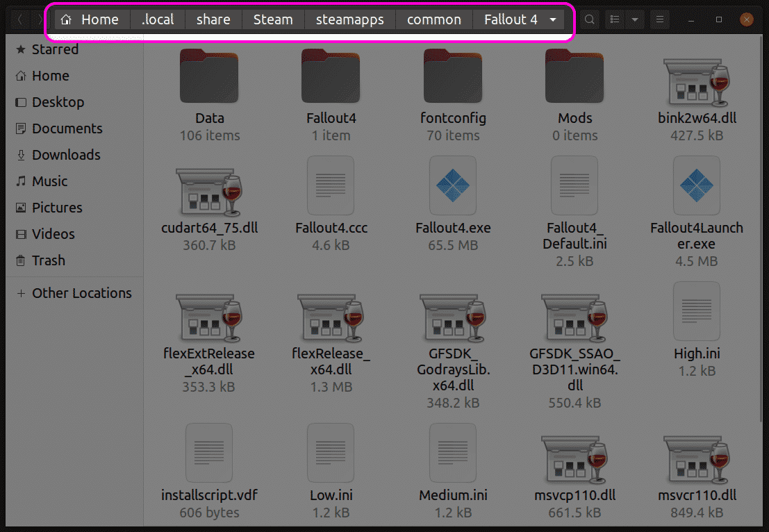This screenshot has height=532, width=769.
Task: Select the msvcr110.dll file icon
Action: pyautogui.click(x=697, y=460)
